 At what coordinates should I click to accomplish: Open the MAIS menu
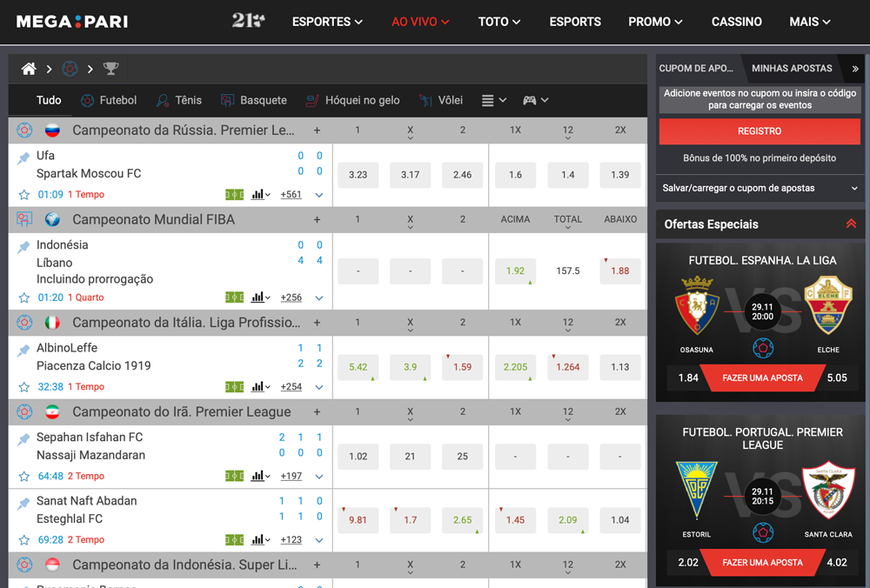(810, 22)
